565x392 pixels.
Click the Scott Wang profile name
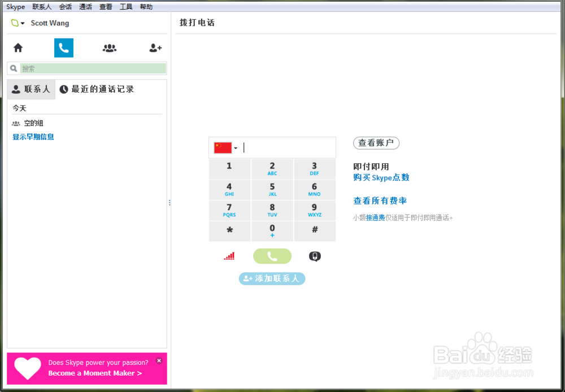click(50, 23)
